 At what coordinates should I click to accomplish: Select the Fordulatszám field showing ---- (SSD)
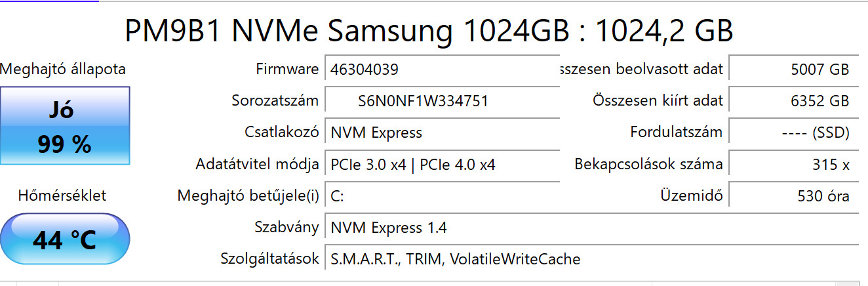click(793, 133)
